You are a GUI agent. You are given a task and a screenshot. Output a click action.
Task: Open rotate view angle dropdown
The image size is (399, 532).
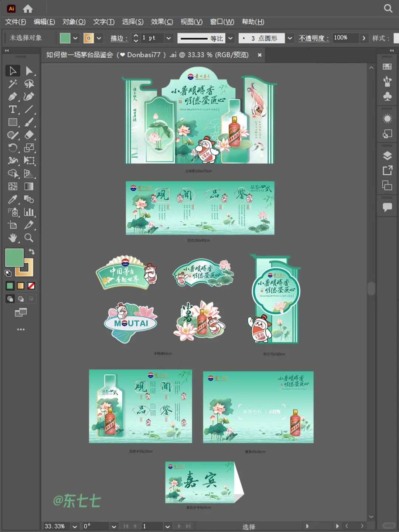click(114, 526)
